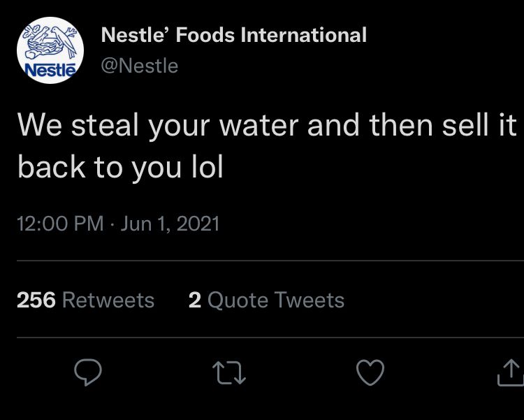View the 256 Retweets list
This screenshot has width=524, height=420.
[x=85, y=300]
